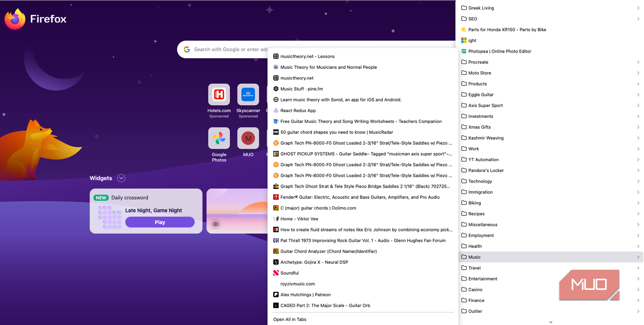644x325 pixels.
Task: Open musictheory.net - Lessons bookmark
Action: [363, 56]
